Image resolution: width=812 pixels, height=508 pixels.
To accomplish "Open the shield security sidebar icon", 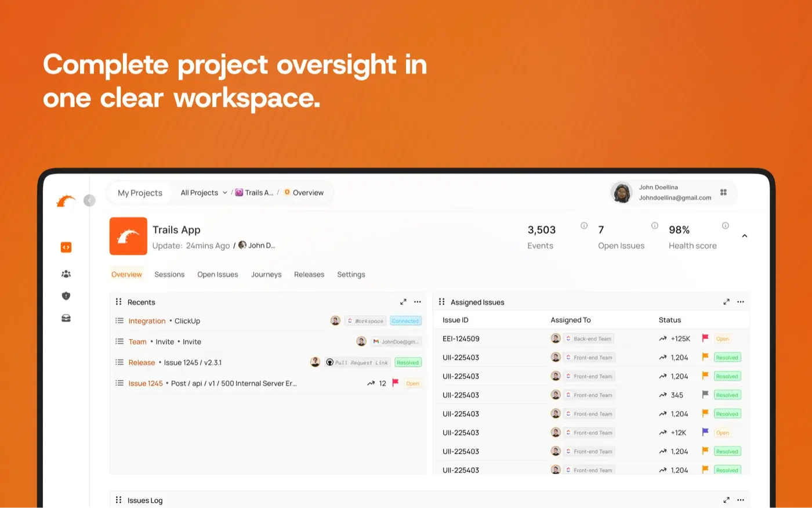I will pos(66,296).
